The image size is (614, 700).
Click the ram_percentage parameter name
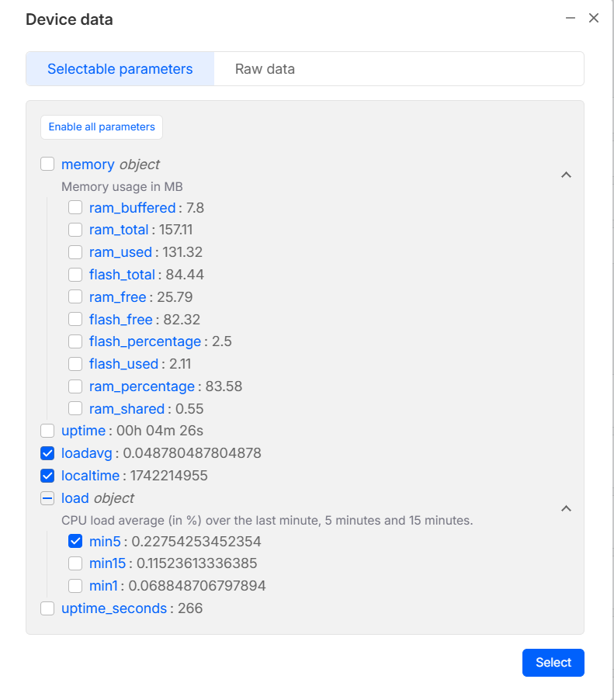point(142,386)
